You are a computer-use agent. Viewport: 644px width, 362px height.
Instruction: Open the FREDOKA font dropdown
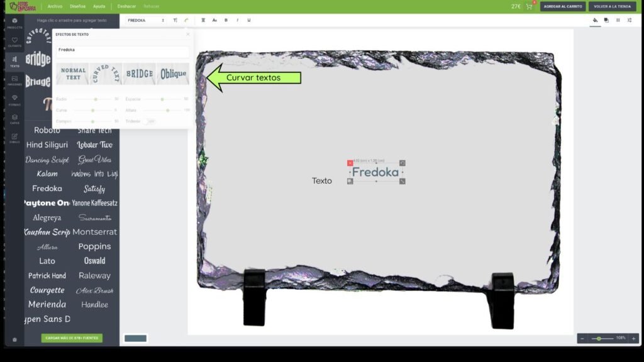146,20
